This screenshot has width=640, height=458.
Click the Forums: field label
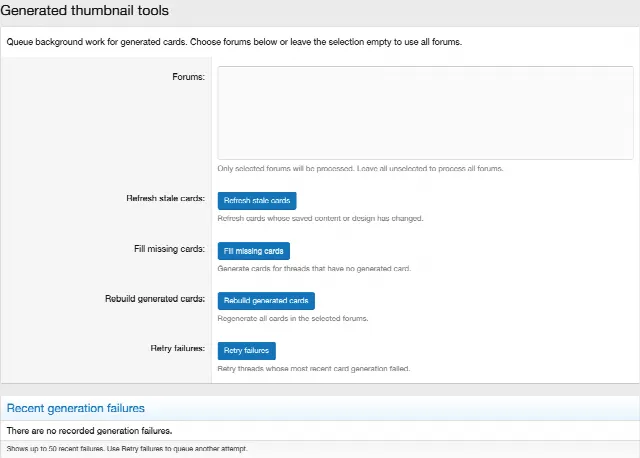click(x=188, y=77)
